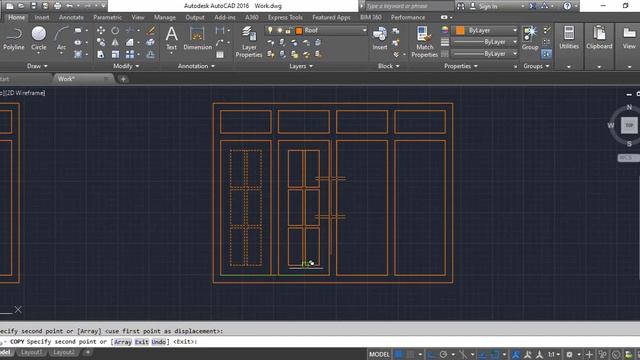Viewport: 640px width, 360px height.
Task: Click the Rectangular Array tool icon
Action: point(130,54)
